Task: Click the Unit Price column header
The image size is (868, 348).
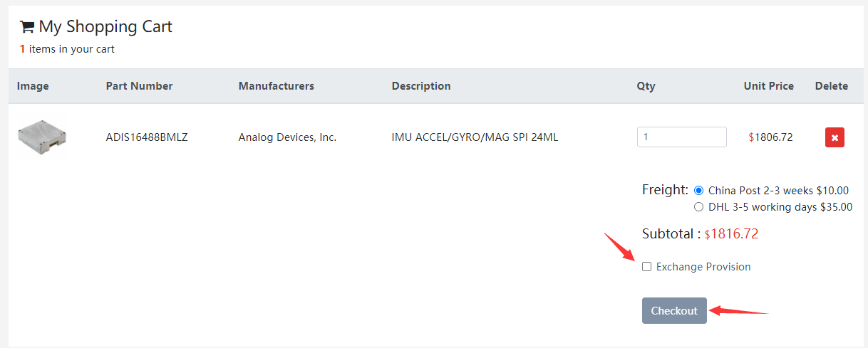Action: pyautogui.click(x=768, y=86)
